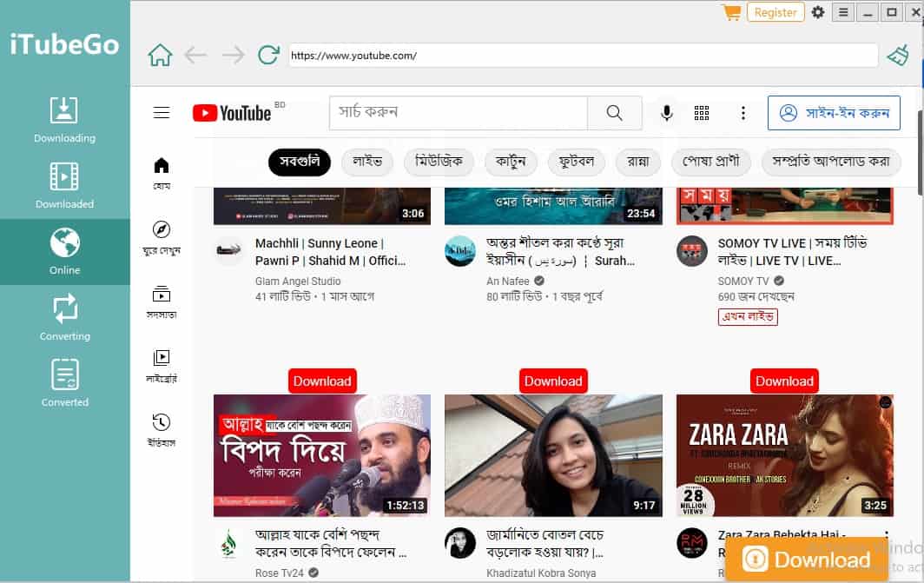The width and height of the screenshot is (924, 583).
Task: Select the কার্টুন filter chip
Action: [511, 162]
